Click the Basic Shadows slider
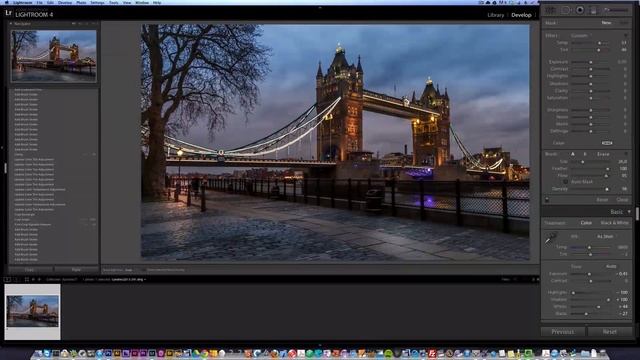 [x=590, y=300]
